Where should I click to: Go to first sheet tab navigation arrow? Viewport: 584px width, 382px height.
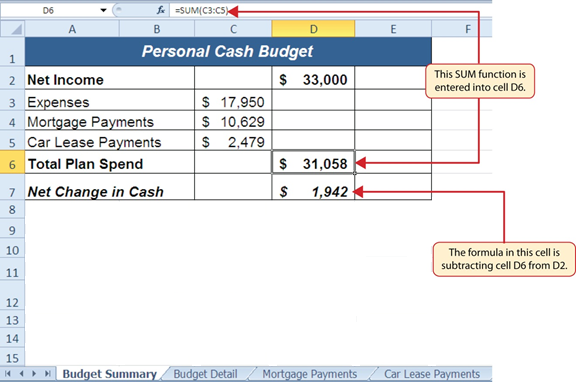(x=7, y=373)
